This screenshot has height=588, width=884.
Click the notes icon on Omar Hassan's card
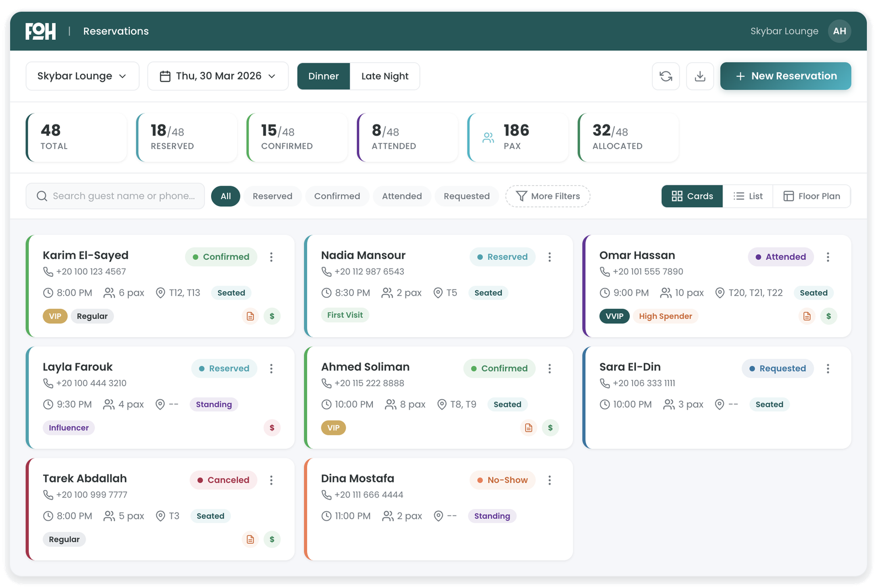[x=807, y=316]
